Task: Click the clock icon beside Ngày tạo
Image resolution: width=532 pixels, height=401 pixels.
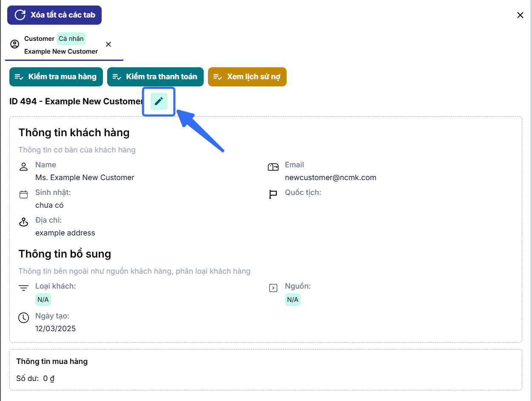Action: click(24, 318)
